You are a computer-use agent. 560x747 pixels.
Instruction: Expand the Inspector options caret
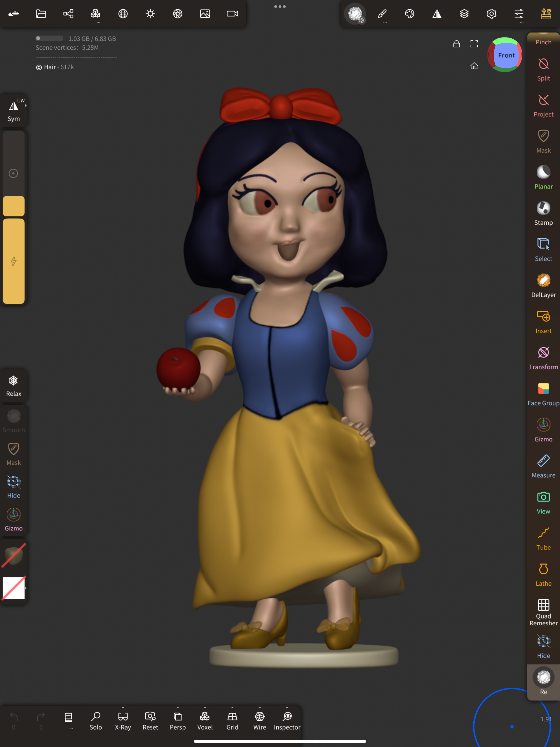click(x=287, y=707)
